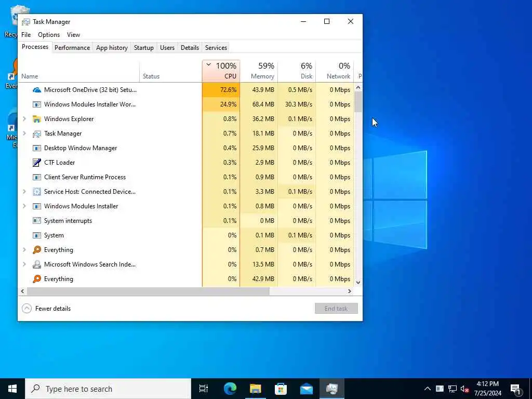Click the Service Host gear icon
Image resolution: width=532 pixels, height=399 pixels.
[x=37, y=192]
